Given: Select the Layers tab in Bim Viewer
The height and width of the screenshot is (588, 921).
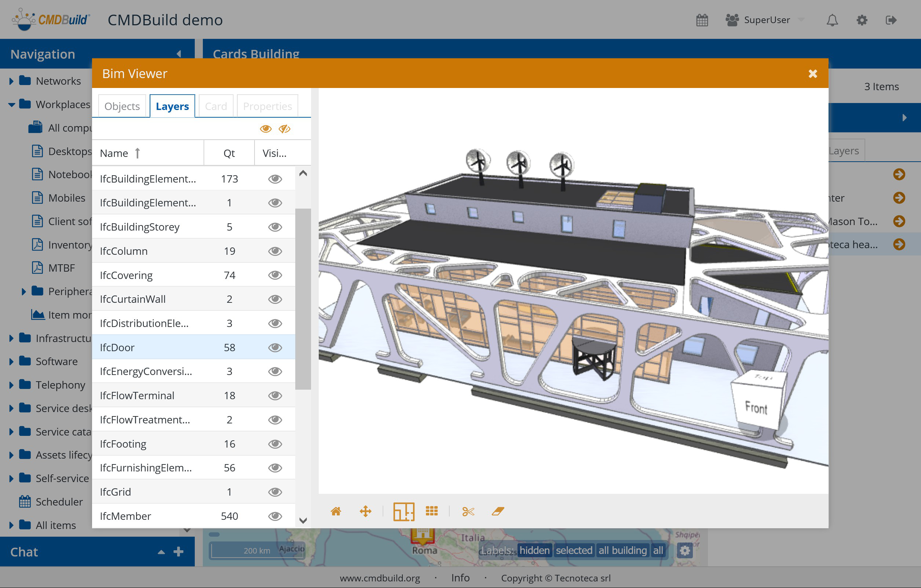Looking at the screenshot, I should coord(172,106).
